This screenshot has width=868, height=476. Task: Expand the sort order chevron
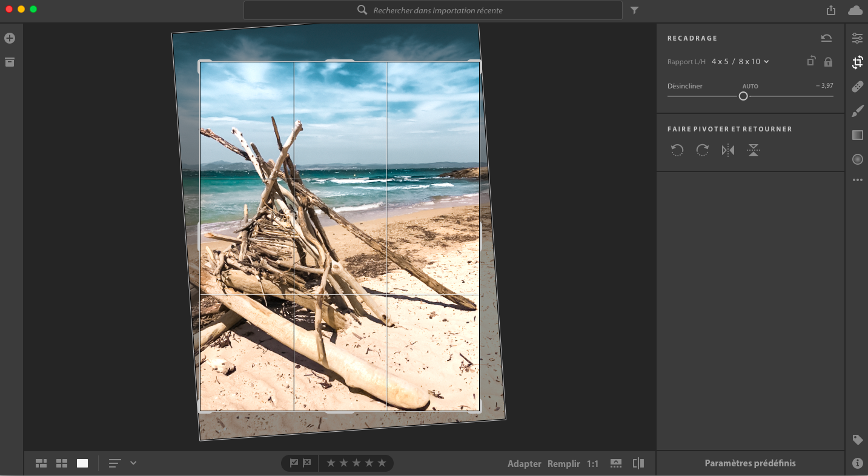coord(133,463)
